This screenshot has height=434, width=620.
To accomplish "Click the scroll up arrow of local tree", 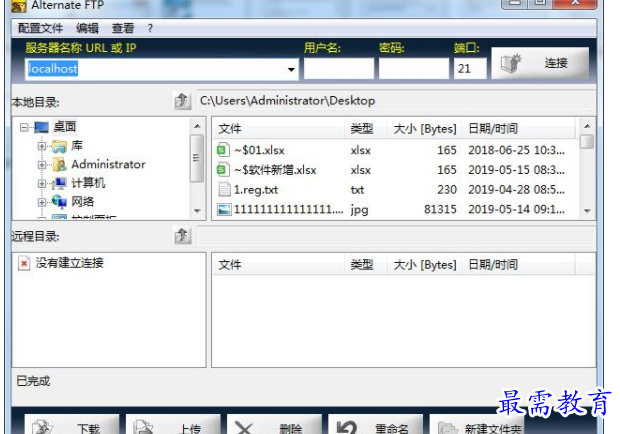I will tap(197, 126).
